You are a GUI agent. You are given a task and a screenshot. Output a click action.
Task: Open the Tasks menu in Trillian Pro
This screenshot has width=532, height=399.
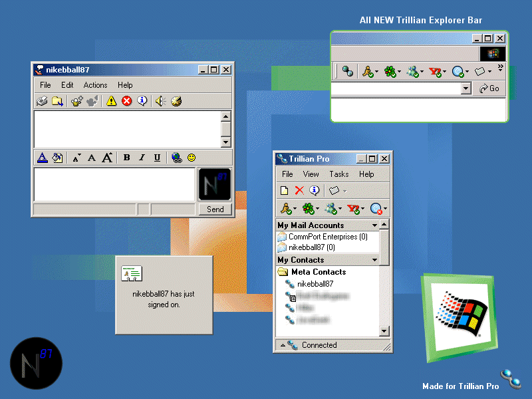point(339,174)
